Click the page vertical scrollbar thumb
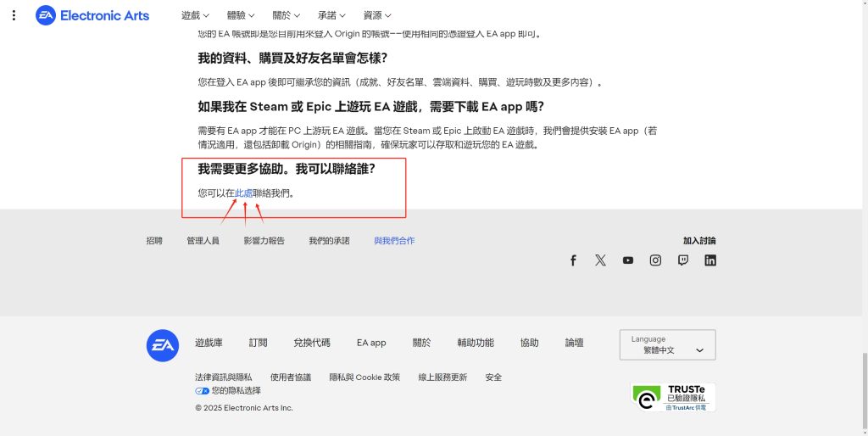 click(x=865, y=390)
